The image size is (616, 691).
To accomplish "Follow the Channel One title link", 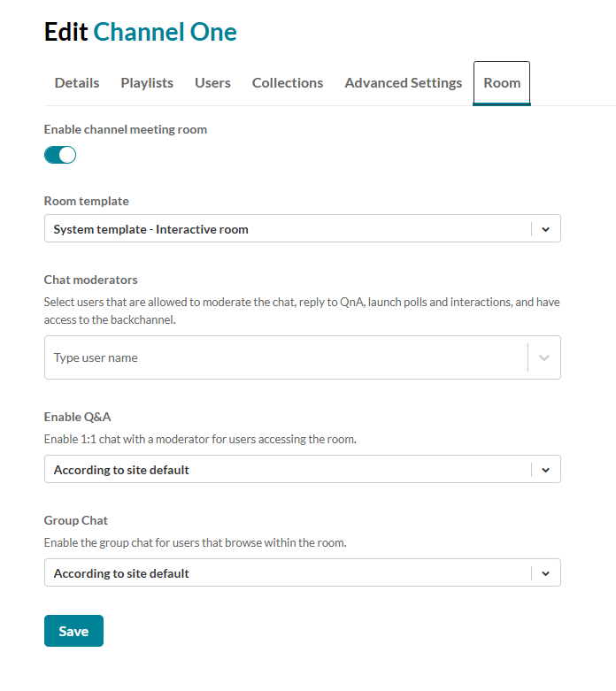I will coord(166,33).
